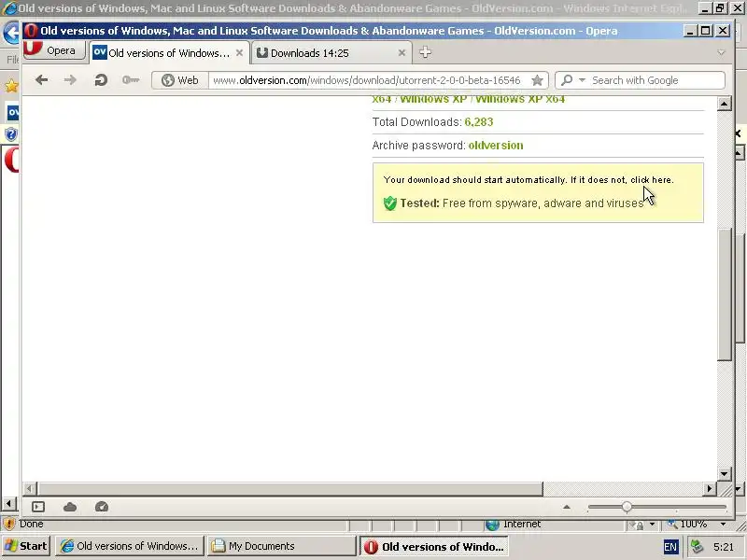Click the archive password oldversion text

point(496,146)
